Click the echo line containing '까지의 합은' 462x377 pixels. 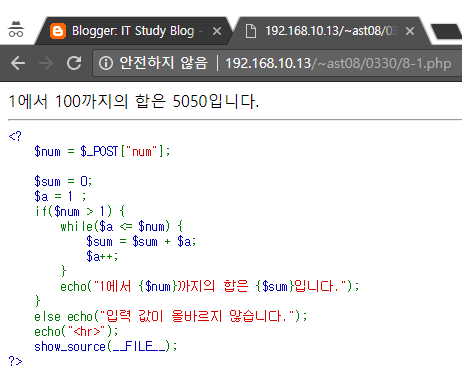210,286
